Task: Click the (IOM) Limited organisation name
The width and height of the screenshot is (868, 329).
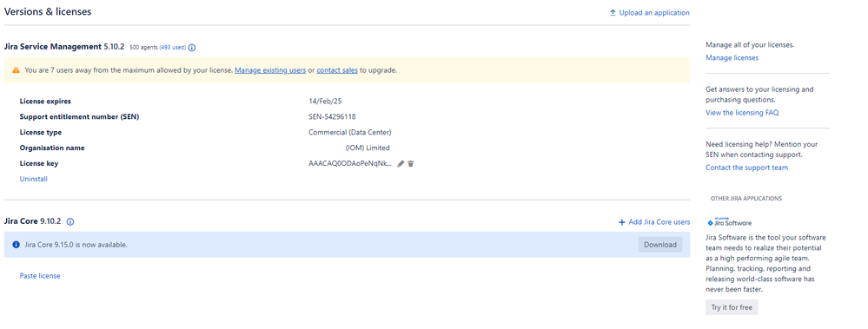Action: (x=368, y=148)
